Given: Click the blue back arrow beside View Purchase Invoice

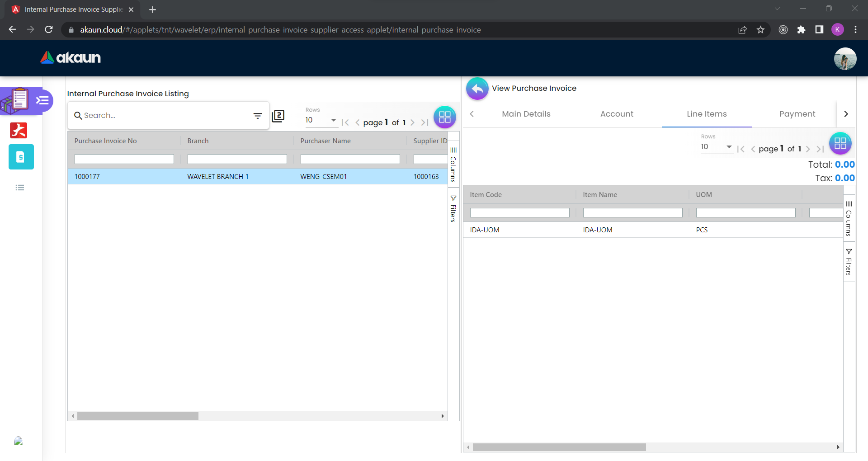Looking at the screenshot, I should (477, 89).
